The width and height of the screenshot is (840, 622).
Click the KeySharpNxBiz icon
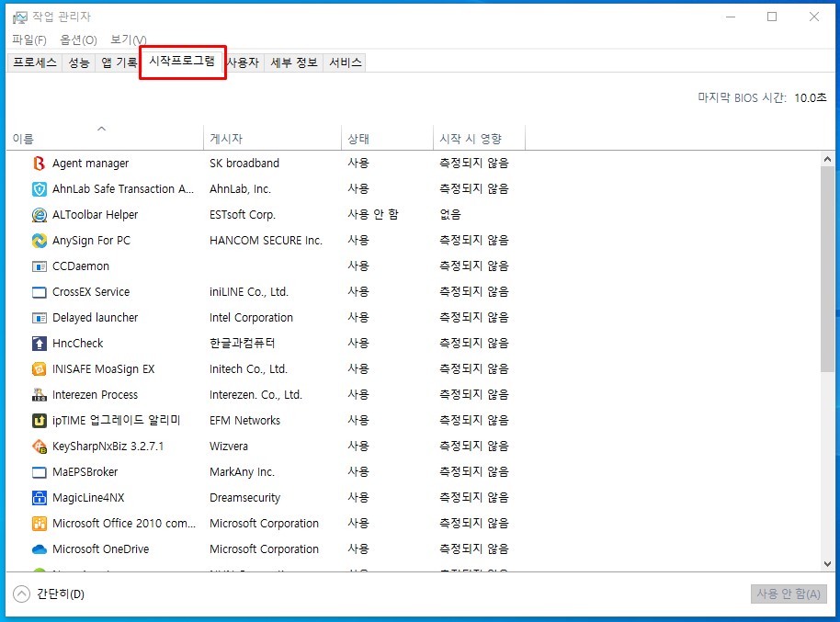click(x=40, y=446)
